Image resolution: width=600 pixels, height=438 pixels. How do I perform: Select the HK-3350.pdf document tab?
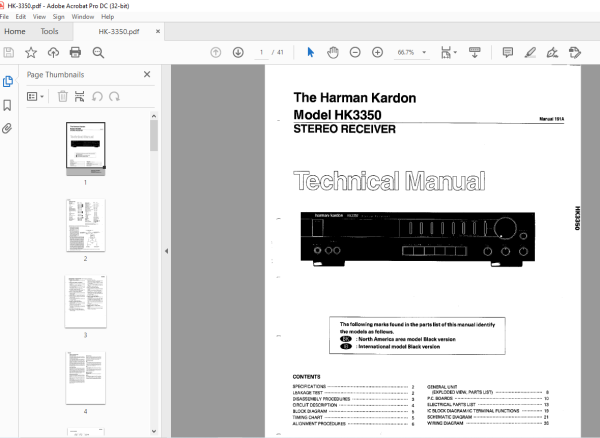click(119, 32)
